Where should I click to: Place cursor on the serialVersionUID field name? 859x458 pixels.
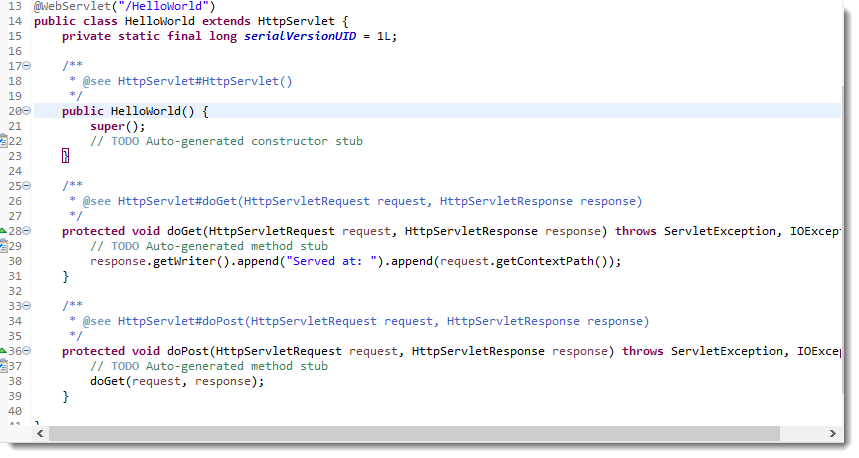pos(300,36)
